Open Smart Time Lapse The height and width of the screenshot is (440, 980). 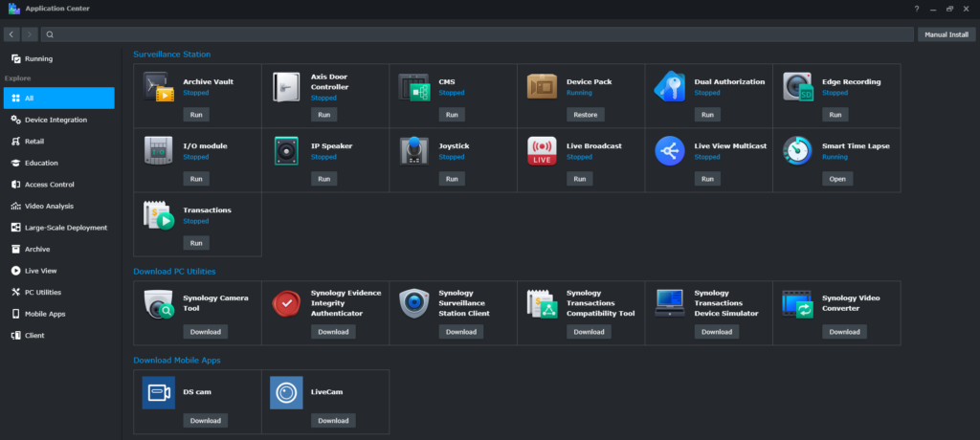pos(837,179)
